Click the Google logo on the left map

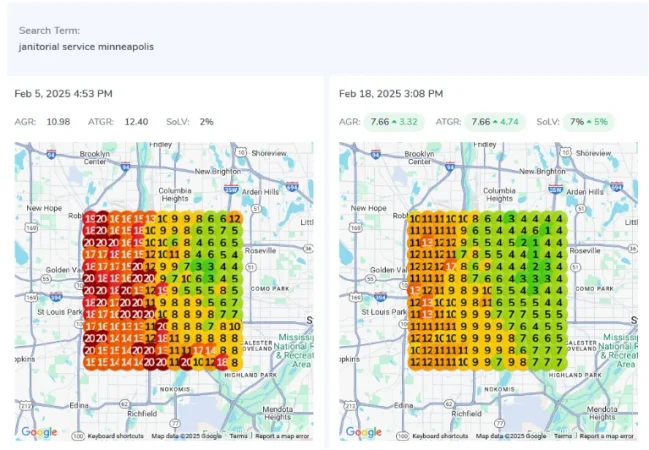39,432
